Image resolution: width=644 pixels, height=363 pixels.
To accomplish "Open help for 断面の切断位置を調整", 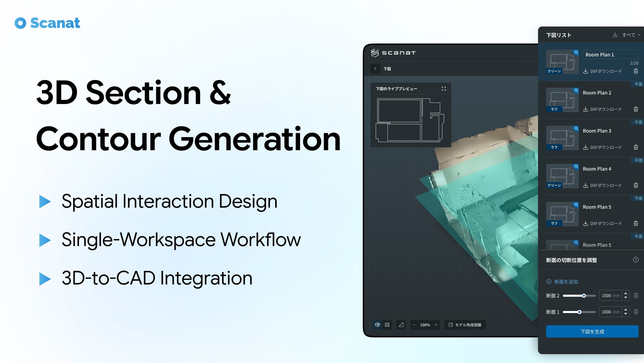I will tap(636, 260).
